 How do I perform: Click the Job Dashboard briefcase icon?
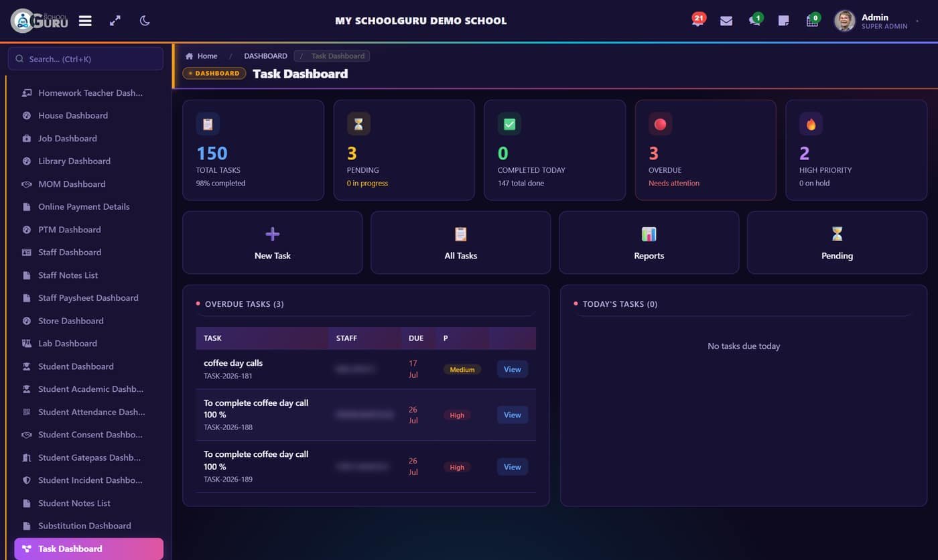tap(27, 139)
